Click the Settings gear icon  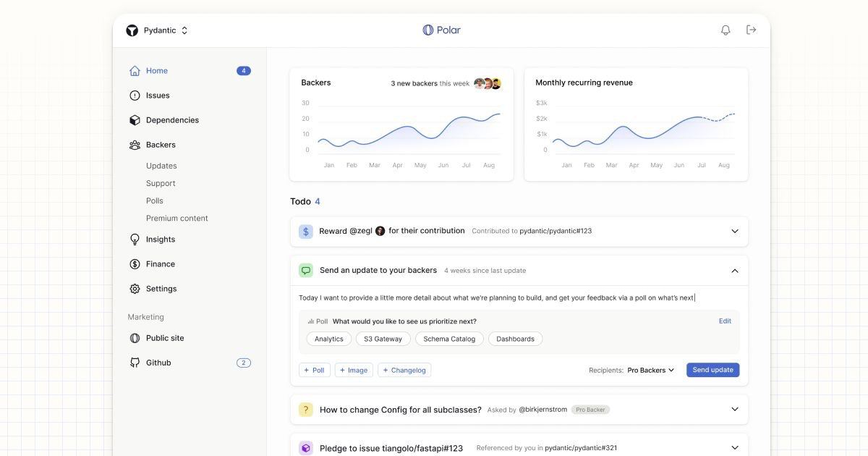135,289
